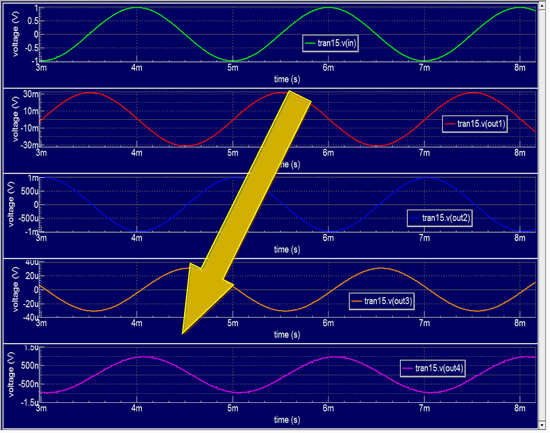Select the tran15.v(out4) legend box

click(x=433, y=368)
